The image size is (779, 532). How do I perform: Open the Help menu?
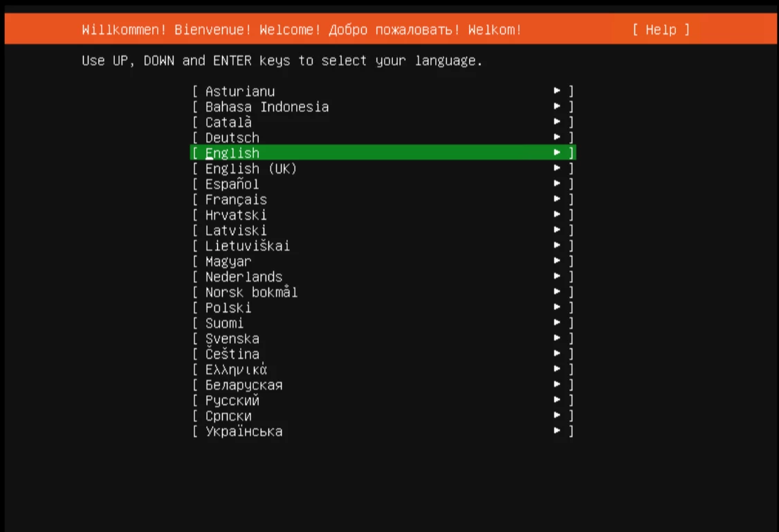(661, 30)
